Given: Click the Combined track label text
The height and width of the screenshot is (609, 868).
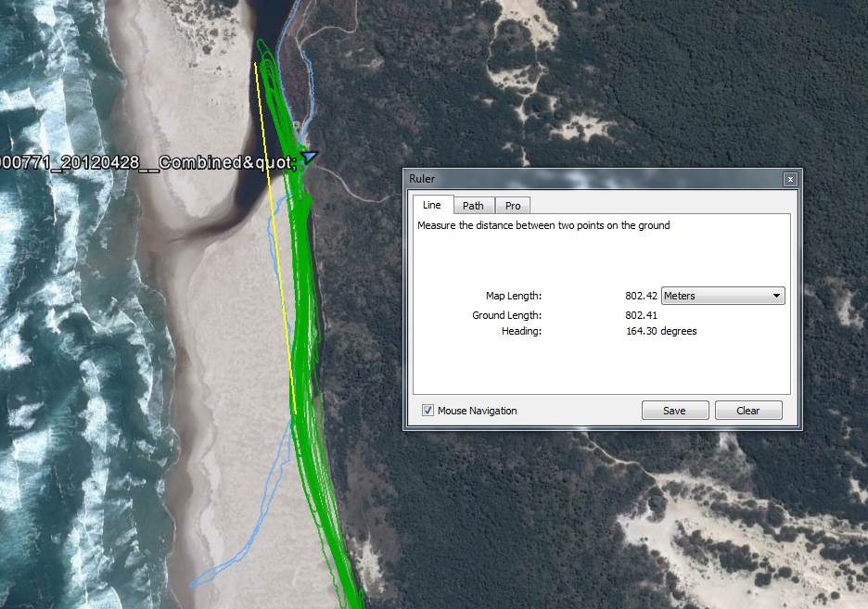Looking at the screenshot, I should pyautogui.click(x=148, y=162).
